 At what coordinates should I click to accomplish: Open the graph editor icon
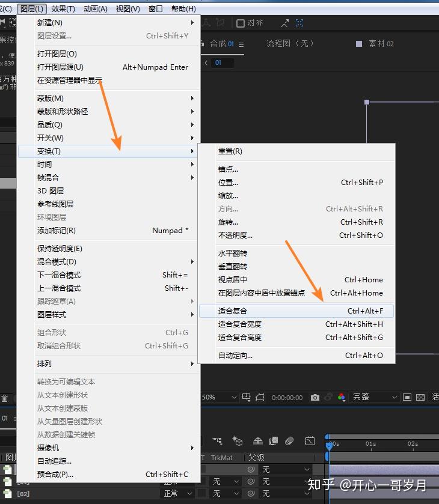[x=310, y=441]
